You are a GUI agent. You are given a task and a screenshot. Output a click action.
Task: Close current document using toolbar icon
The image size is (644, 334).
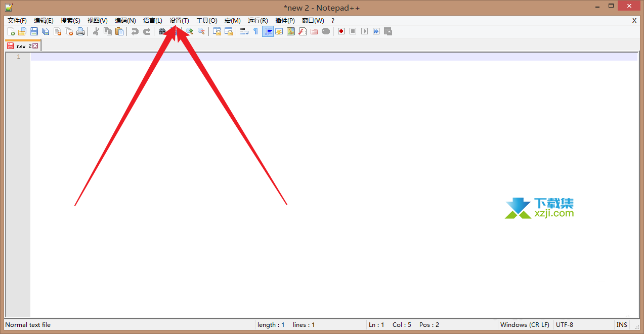pyautogui.click(x=57, y=31)
